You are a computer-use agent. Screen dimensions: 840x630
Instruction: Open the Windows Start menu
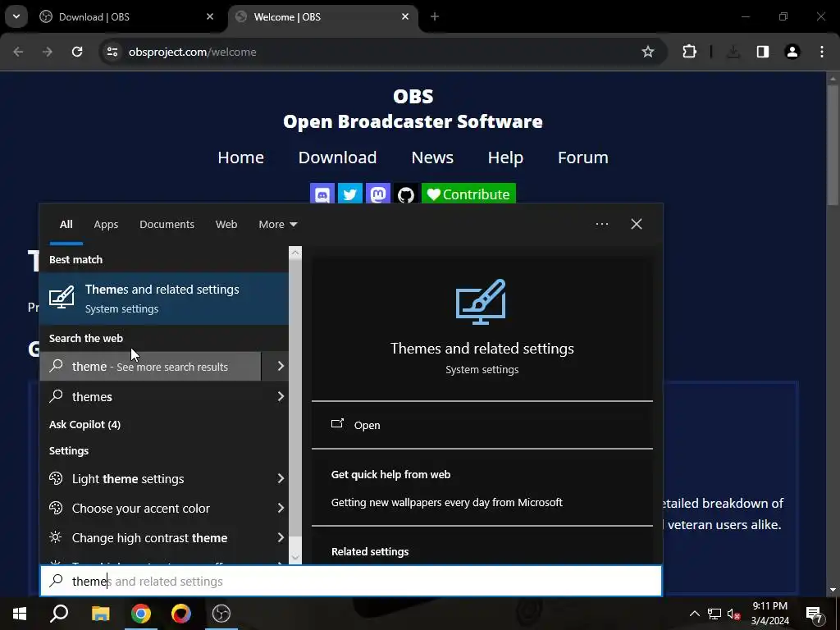coord(20,614)
